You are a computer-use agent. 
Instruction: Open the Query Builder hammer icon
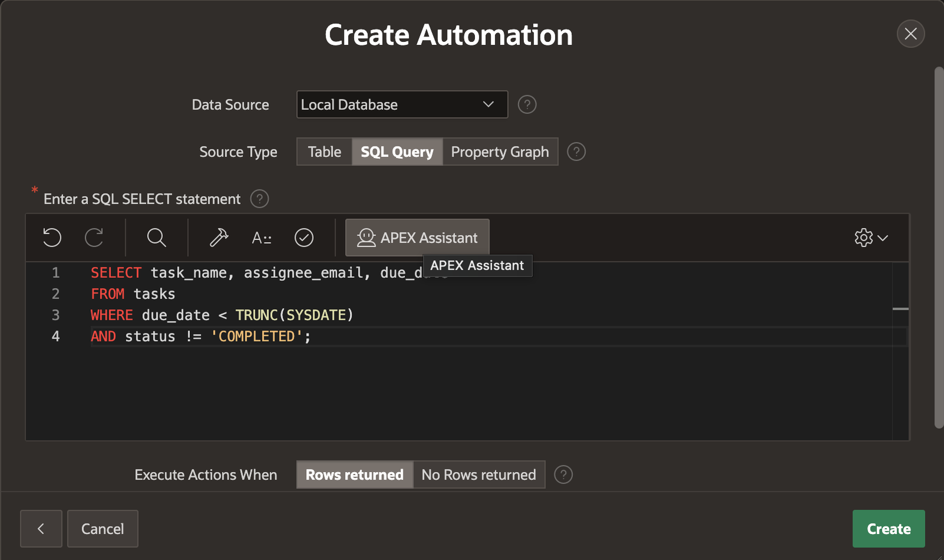219,238
